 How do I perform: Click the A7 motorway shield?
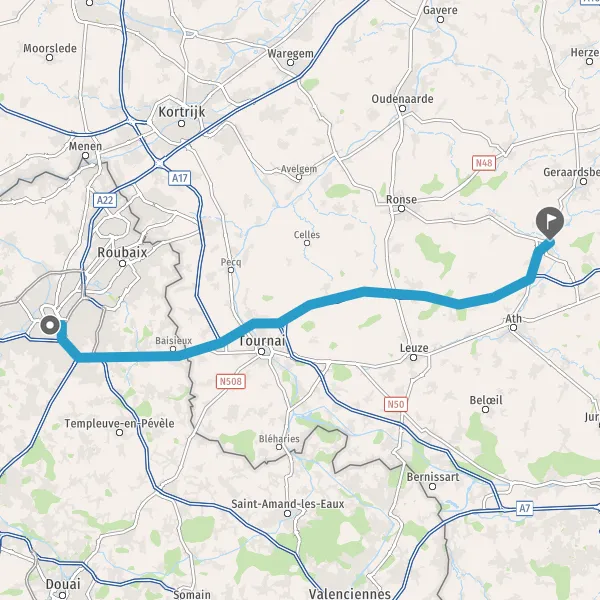525,509
